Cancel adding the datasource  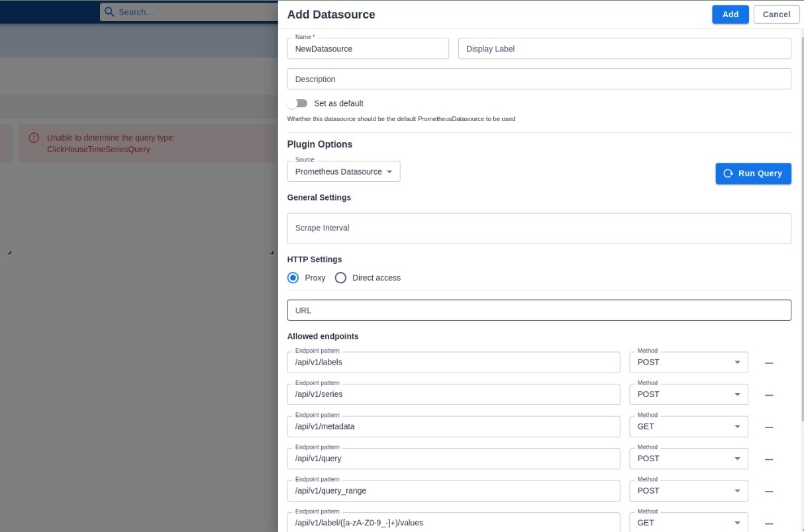(776, 15)
